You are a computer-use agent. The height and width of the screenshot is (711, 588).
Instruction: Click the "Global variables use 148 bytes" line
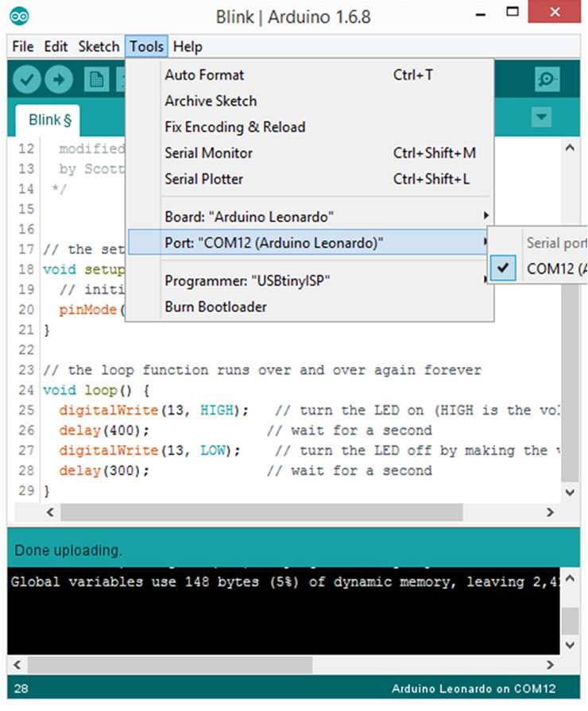[x=285, y=582]
